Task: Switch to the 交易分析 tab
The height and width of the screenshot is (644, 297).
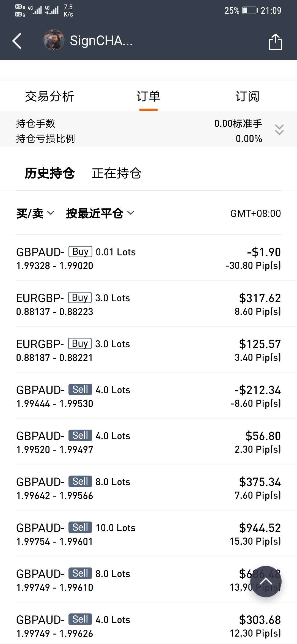Action: [x=50, y=97]
